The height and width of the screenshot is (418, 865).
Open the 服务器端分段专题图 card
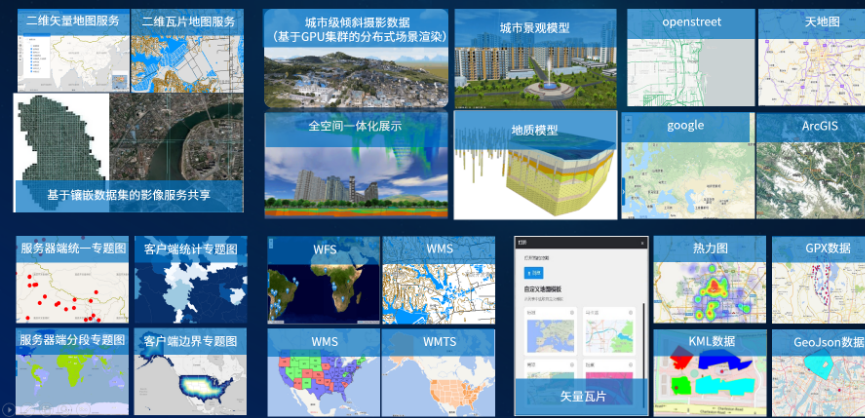pyautogui.click(x=72, y=371)
